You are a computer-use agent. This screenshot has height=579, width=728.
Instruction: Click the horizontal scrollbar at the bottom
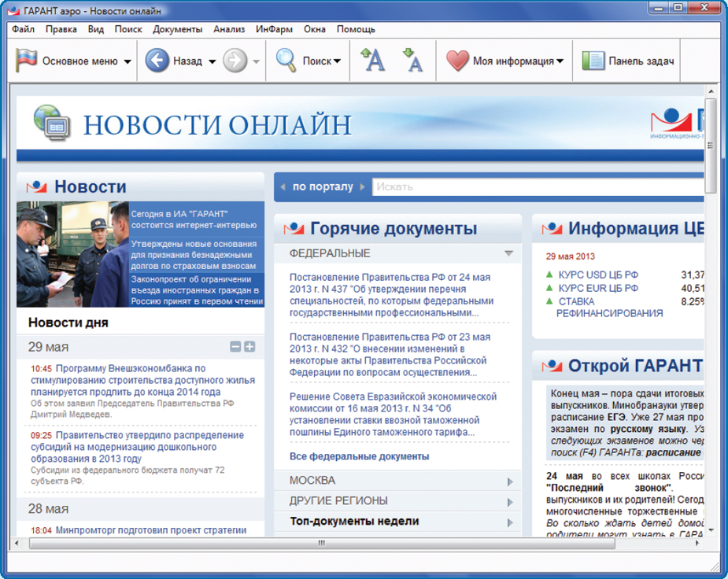pos(321,543)
